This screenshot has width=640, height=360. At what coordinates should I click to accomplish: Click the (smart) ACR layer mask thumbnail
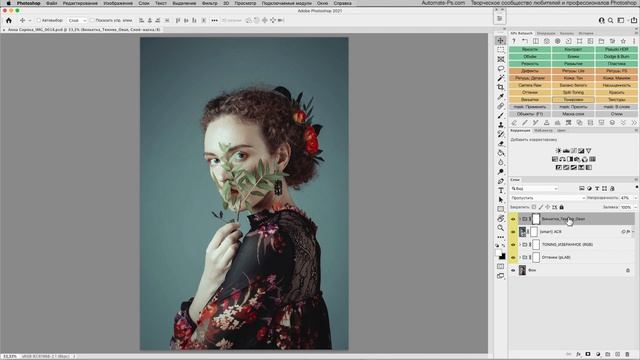point(534,231)
